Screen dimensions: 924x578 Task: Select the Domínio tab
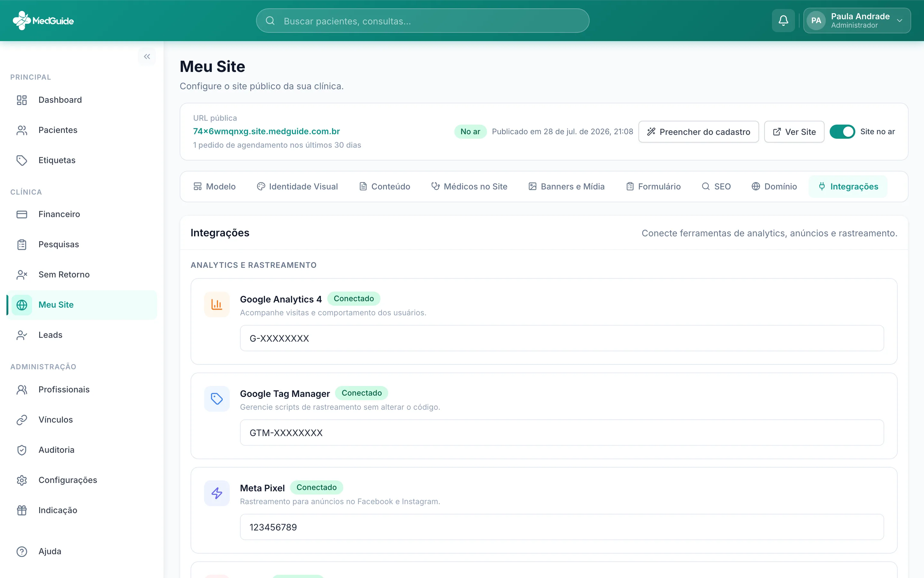click(774, 187)
